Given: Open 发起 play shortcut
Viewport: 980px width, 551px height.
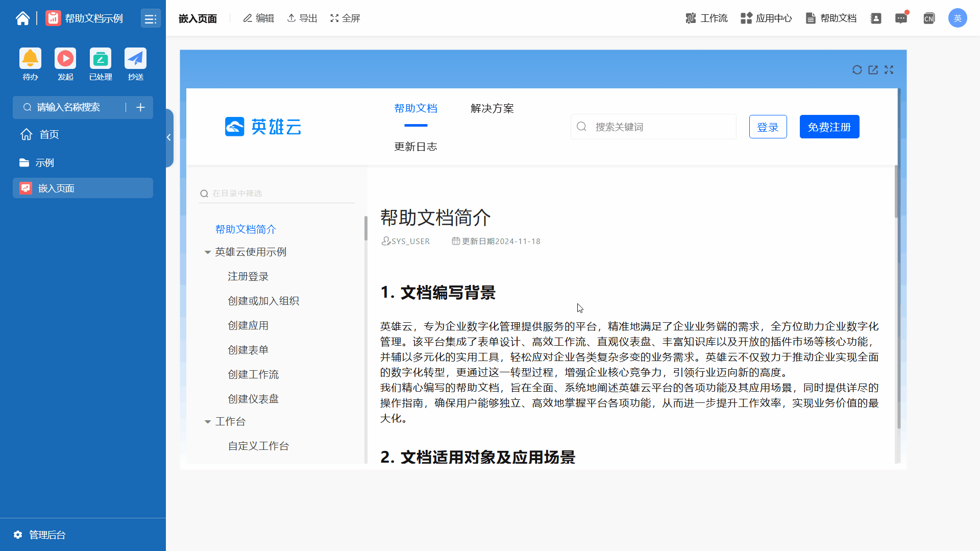Looking at the screenshot, I should pyautogui.click(x=65, y=58).
